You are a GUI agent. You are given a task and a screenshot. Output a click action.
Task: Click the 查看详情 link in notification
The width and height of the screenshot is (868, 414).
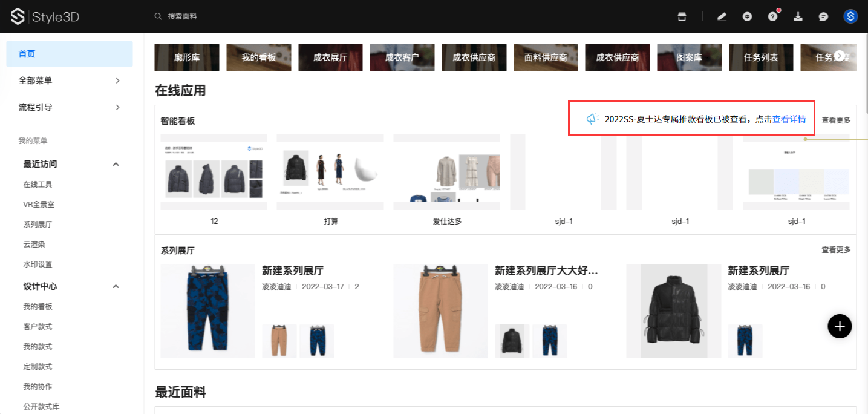coord(789,119)
